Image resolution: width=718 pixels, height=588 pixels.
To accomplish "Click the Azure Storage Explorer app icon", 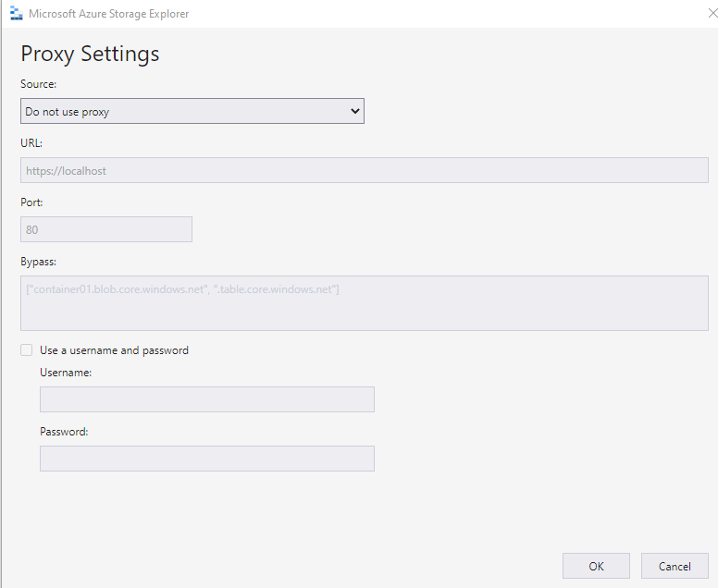I will point(16,14).
